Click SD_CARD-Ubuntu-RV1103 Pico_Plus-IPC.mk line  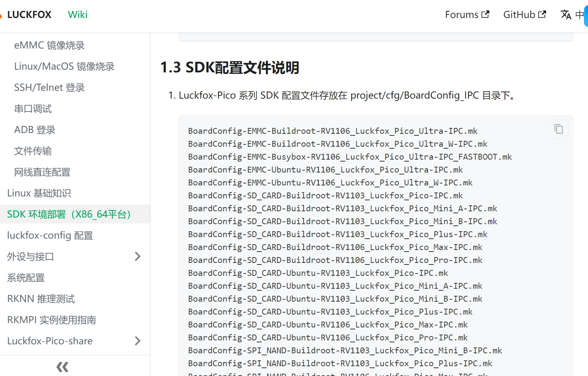330,312
